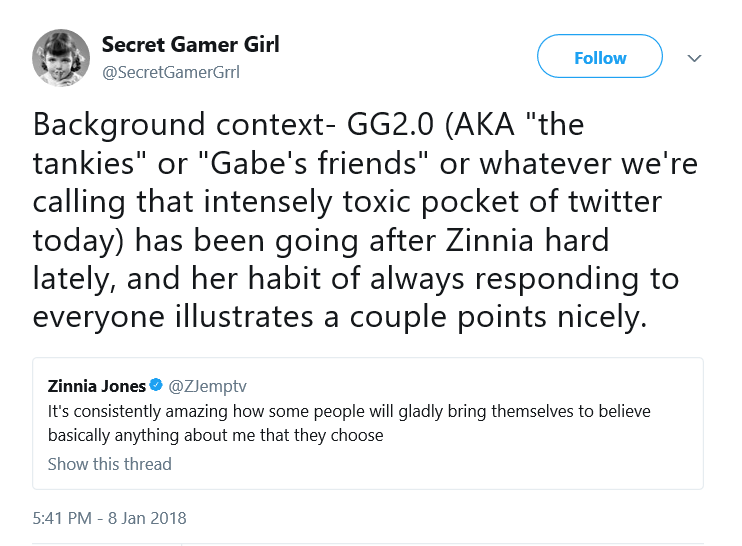The height and width of the screenshot is (546, 742).
Task: Open the tweet timestamp 5:41 PM - 8 Jan 2018
Action: pos(109,518)
